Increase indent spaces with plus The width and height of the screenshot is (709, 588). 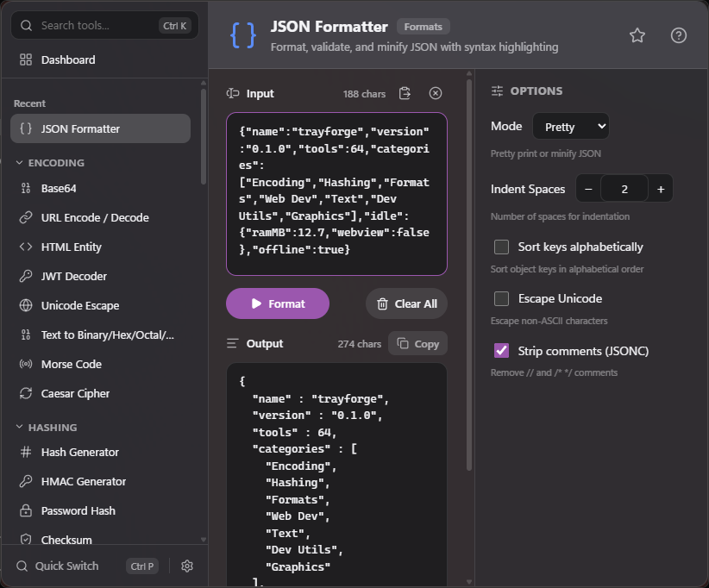[661, 189]
